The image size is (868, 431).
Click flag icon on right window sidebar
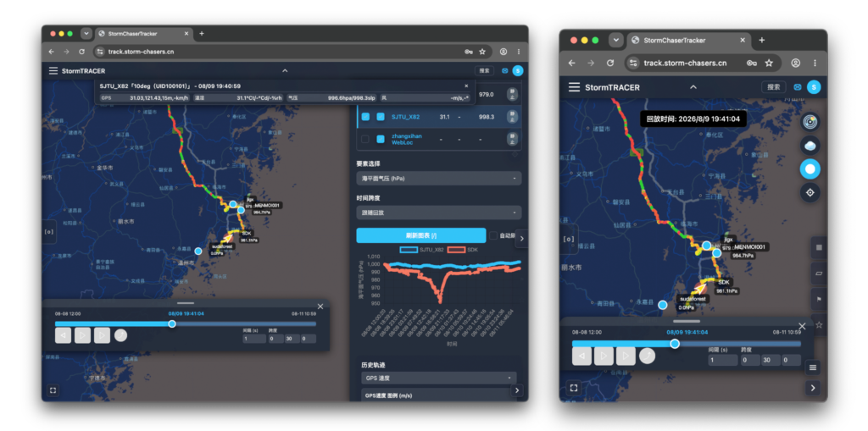pos(819,299)
